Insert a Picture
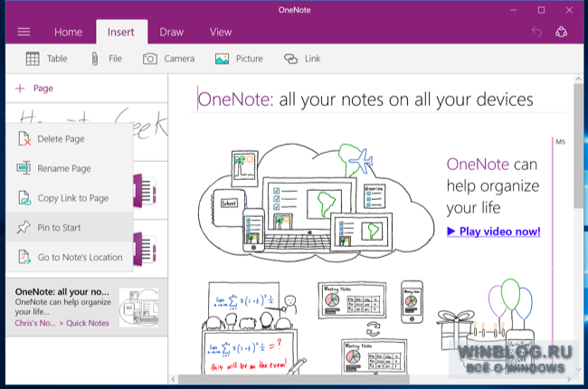The image size is (588, 389). click(x=239, y=59)
